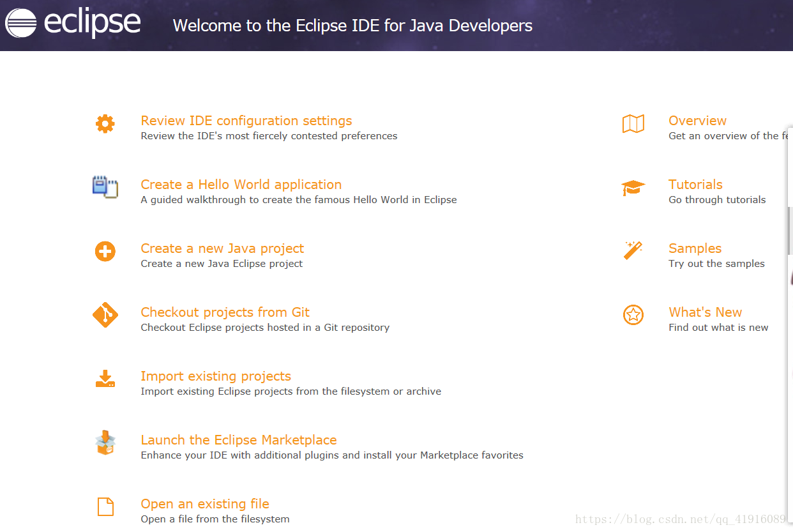This screenshot has height=532, width=793.
Task: Open the Overview link
Action: pos(697,121)
